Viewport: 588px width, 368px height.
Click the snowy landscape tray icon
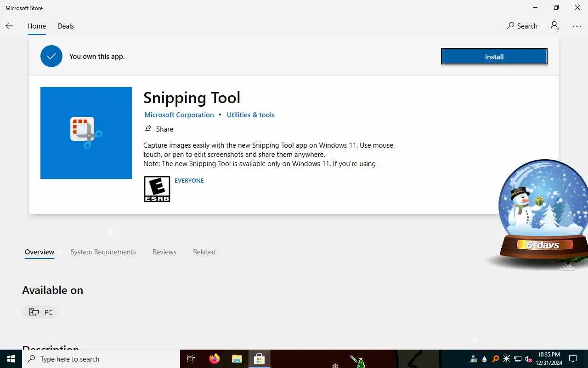click(x=474, y=359)
